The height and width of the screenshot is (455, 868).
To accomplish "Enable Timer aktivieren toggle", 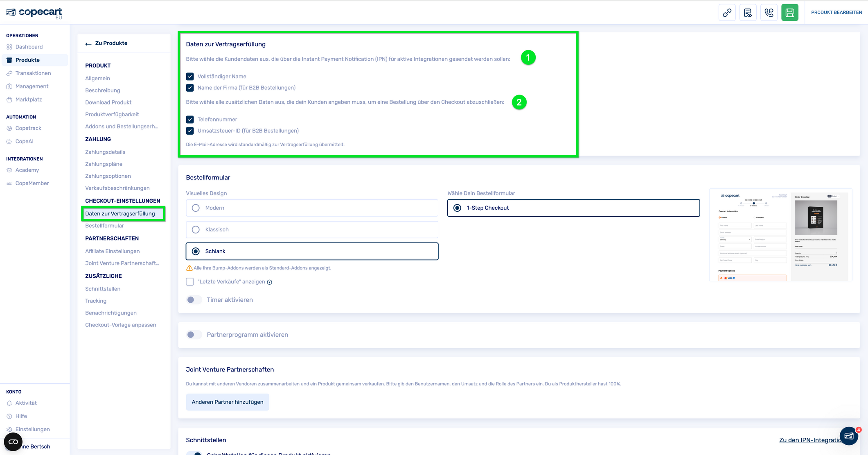I will 194,300.
